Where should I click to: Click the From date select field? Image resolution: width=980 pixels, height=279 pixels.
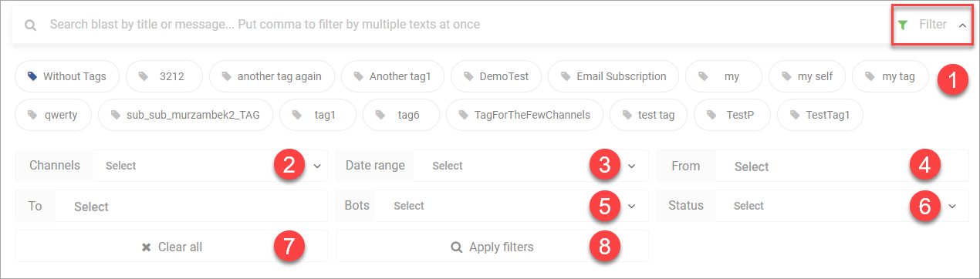pyautogui.click(x=841, y=166)
